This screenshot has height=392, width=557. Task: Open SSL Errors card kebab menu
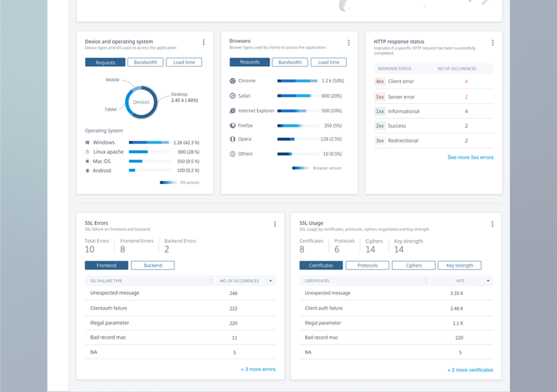[x=275, y=224]
